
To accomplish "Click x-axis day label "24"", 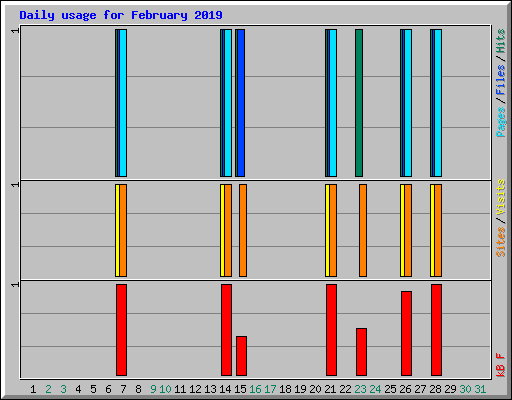I will point(375,389).
